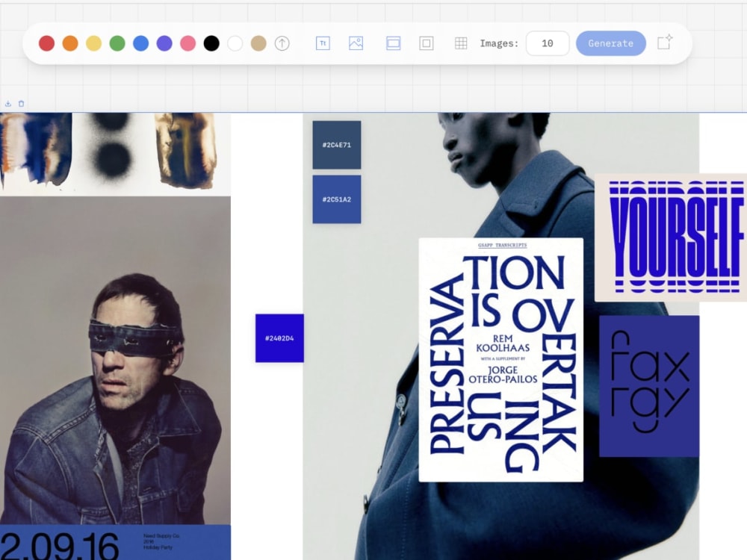Screen dimensions: 747x560
Task: Click the upload arrow circle icon
Action: tap(282, 43)
